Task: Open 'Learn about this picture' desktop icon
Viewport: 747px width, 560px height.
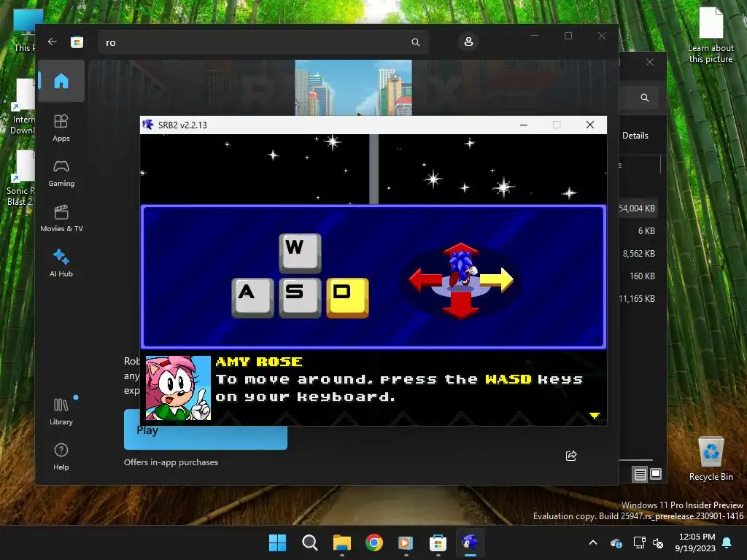Action: click(711, 35)
